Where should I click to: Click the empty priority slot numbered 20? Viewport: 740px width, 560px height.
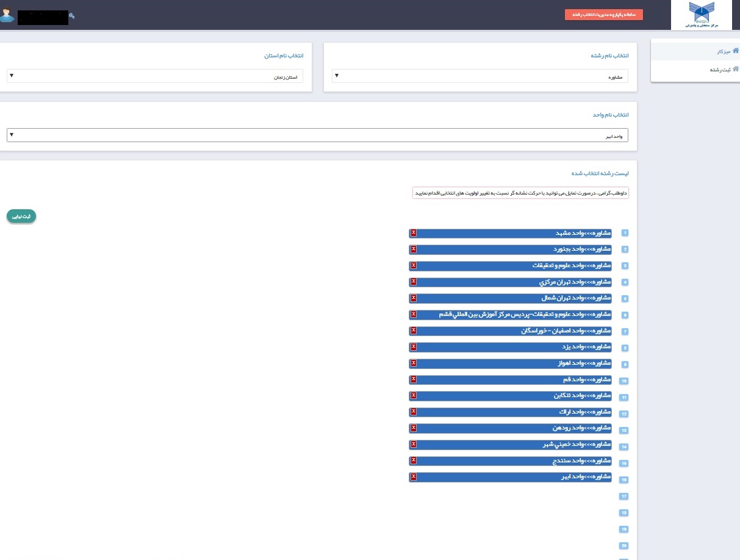click(624, 546)
